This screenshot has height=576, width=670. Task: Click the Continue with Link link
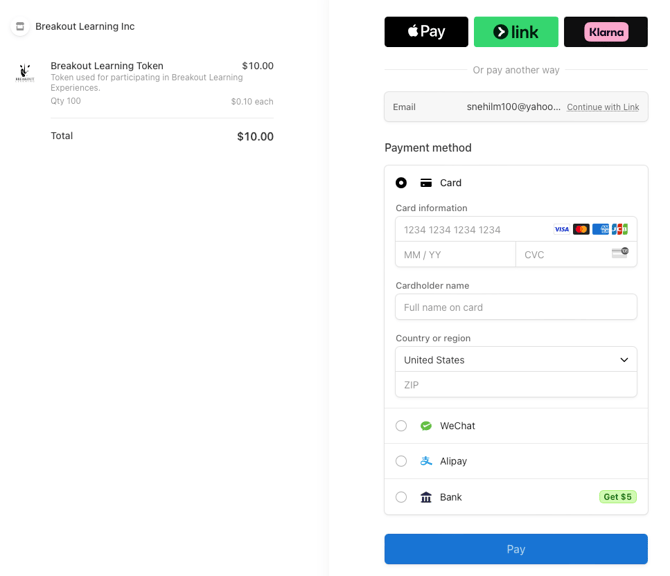click(603, 107)
